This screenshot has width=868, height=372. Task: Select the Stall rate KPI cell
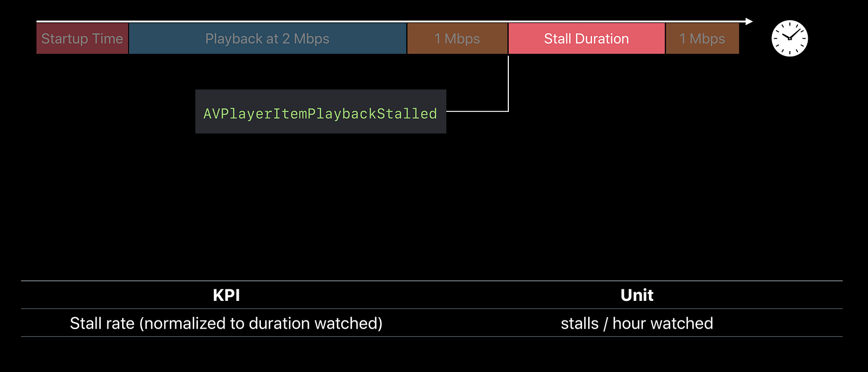226,323
